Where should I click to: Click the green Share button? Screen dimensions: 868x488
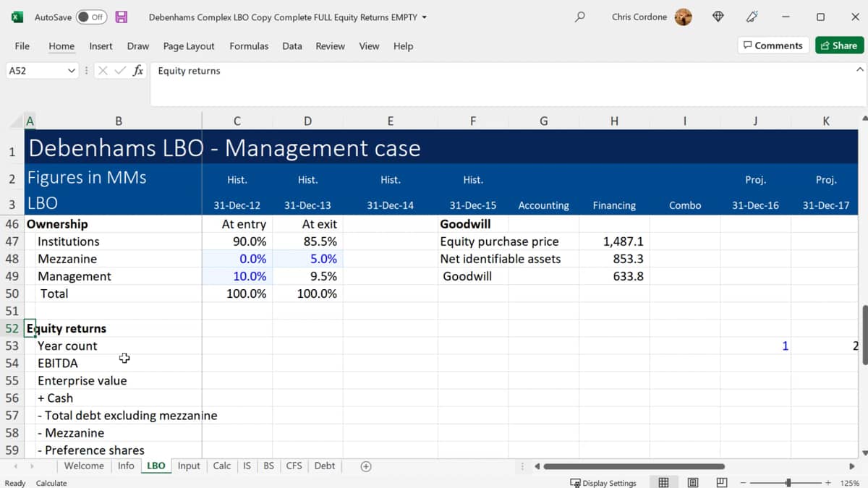click(x=839, y=46)
